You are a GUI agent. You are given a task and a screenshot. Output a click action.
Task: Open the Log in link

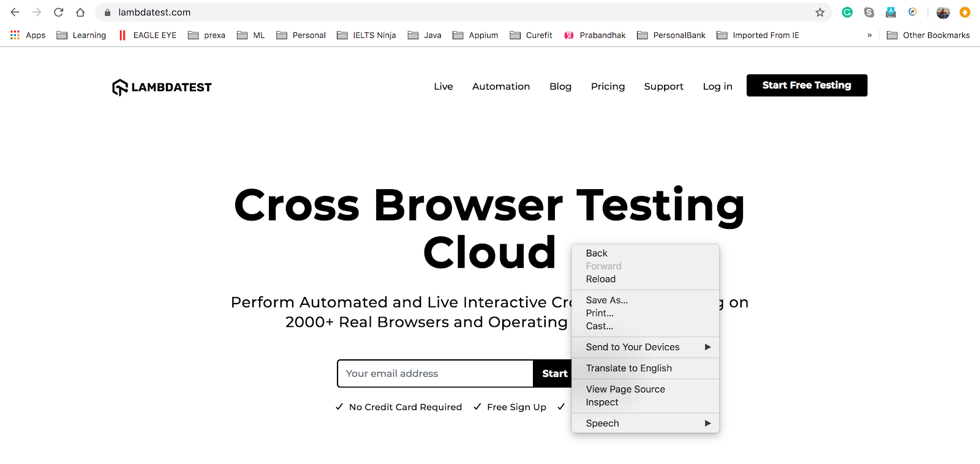[717, 86]
